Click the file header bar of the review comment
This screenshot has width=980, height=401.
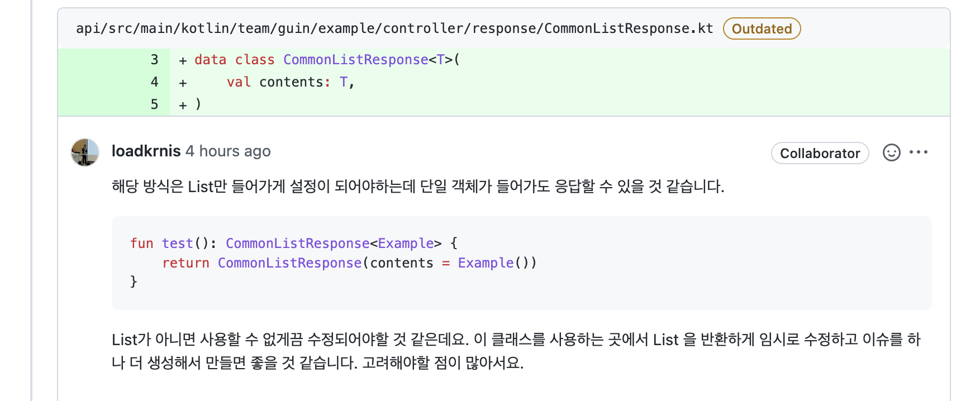click(x=394, y=28)
